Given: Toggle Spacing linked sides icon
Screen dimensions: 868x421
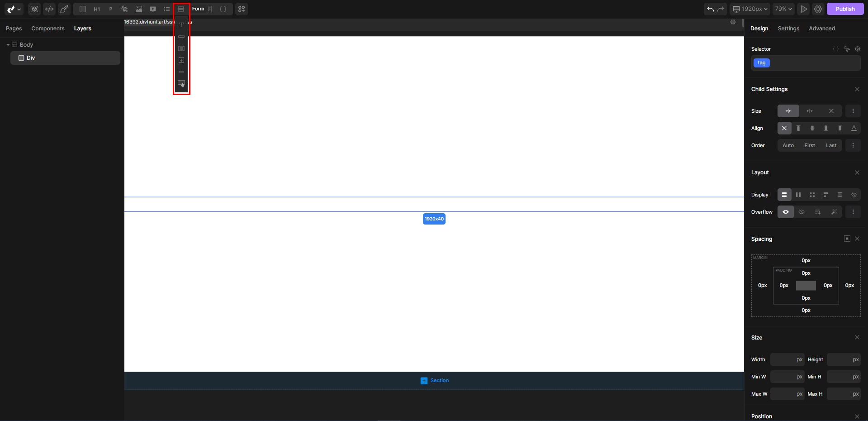Looking at the screenshot, I should click(847, 239).
